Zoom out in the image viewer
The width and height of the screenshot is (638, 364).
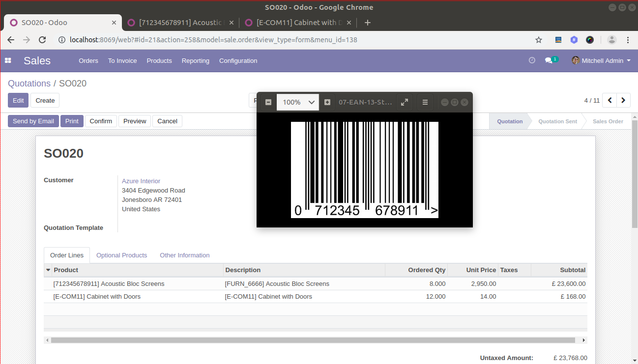(x=268, y=102)
